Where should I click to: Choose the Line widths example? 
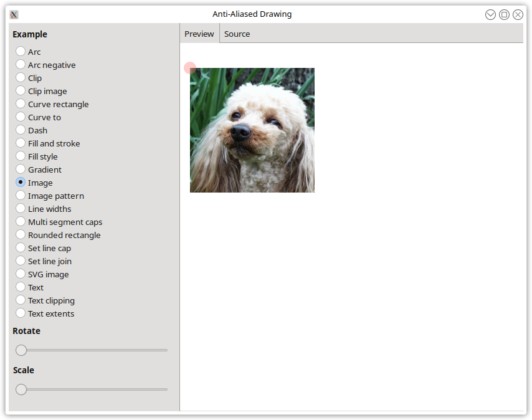click(x=21, y=209)
